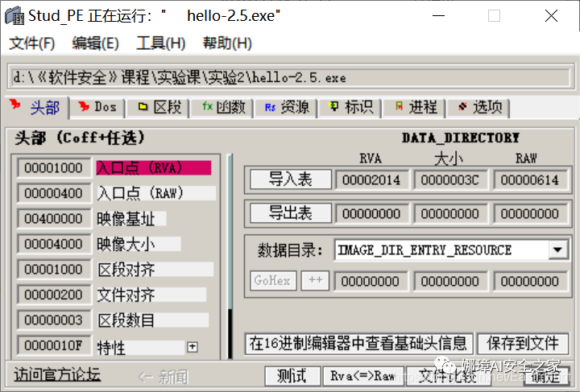Open the 编辑(E) menu
The width and height of the screenshot is (580, 392).
point(95,43)
